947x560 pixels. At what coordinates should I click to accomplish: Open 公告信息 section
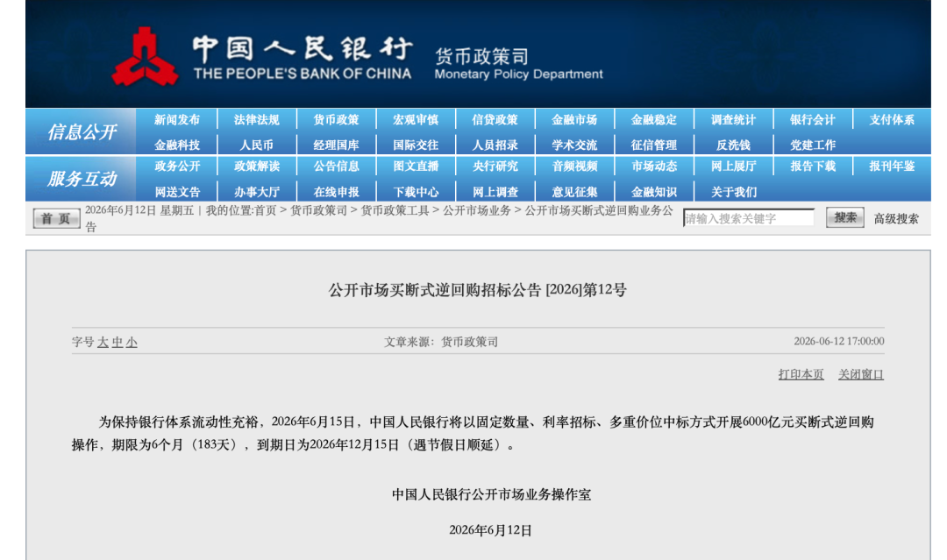coord(336,167)
